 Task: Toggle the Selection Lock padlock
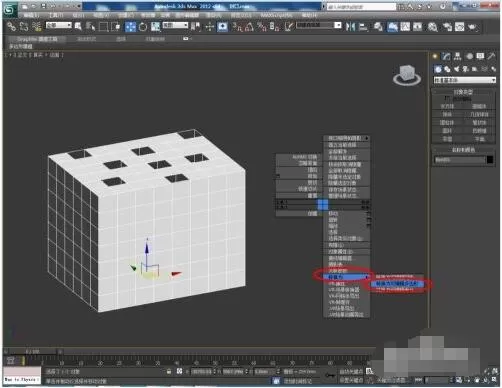[x=169, y=371]
